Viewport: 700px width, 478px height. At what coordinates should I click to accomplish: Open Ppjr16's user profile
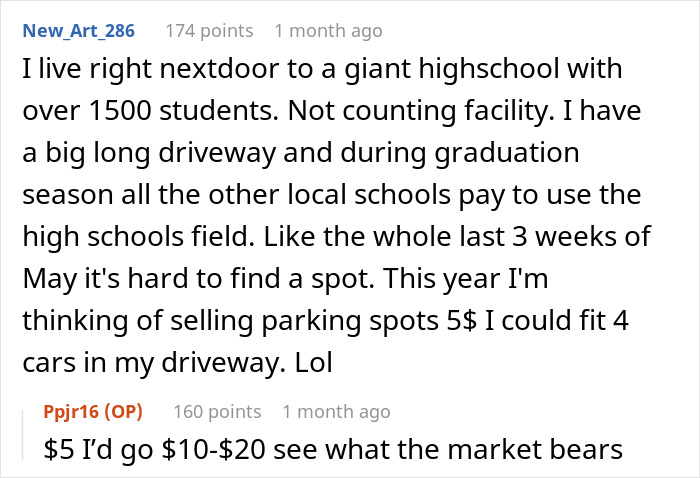pos(72,411)
